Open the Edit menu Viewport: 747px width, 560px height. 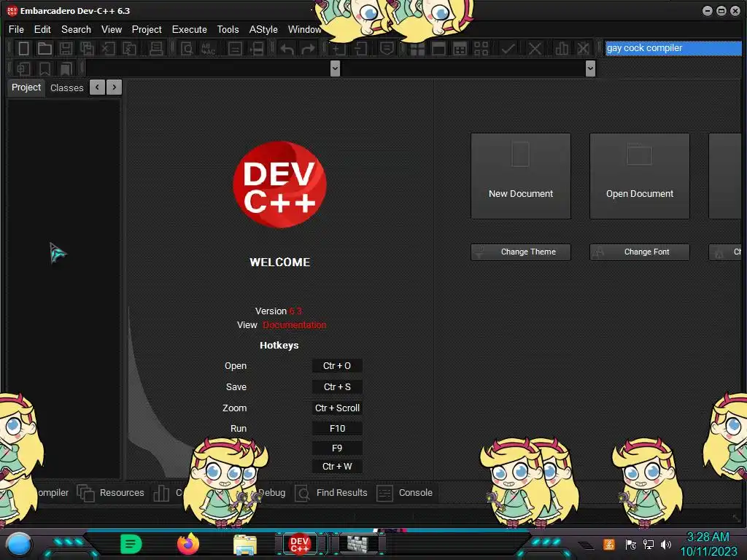point(42,29)
